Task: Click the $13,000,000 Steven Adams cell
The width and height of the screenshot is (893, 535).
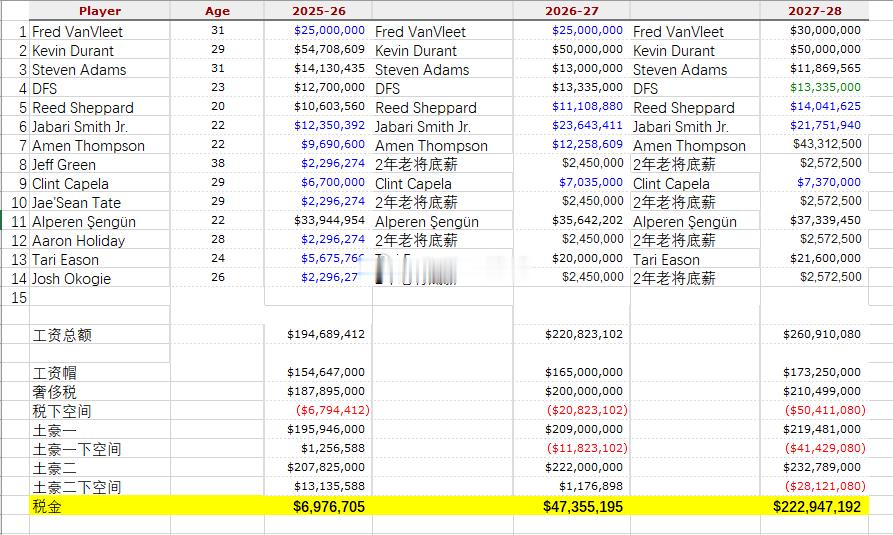Action: click(x=587, y=68)
